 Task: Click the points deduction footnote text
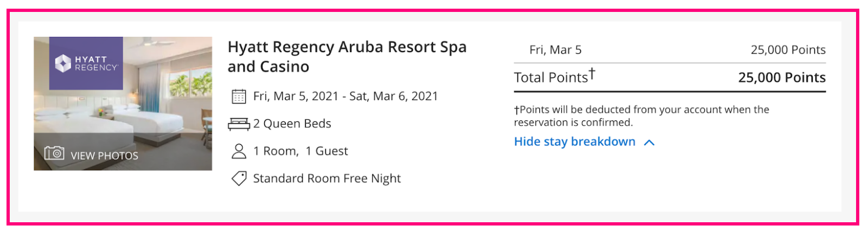click(x=642, y=116)
